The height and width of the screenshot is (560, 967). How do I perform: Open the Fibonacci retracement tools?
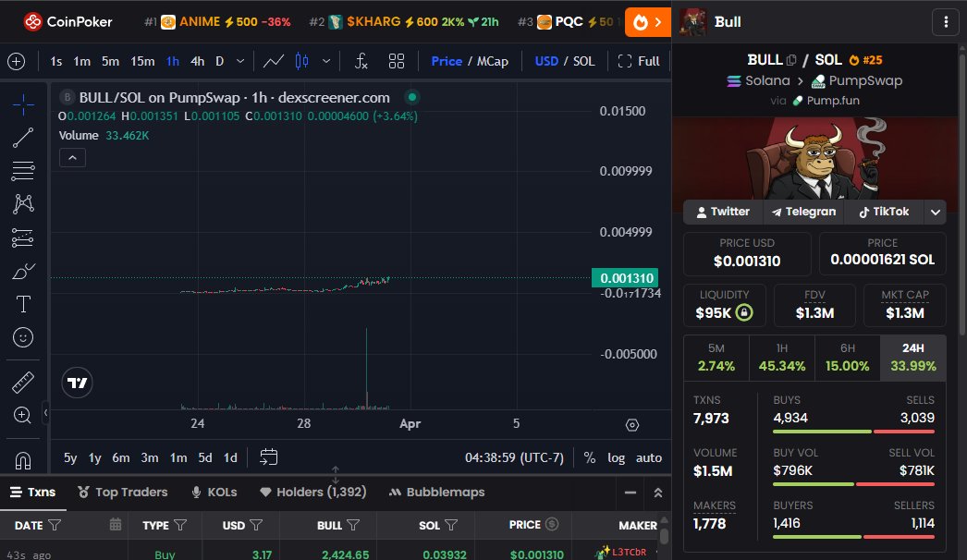point(23,171)
